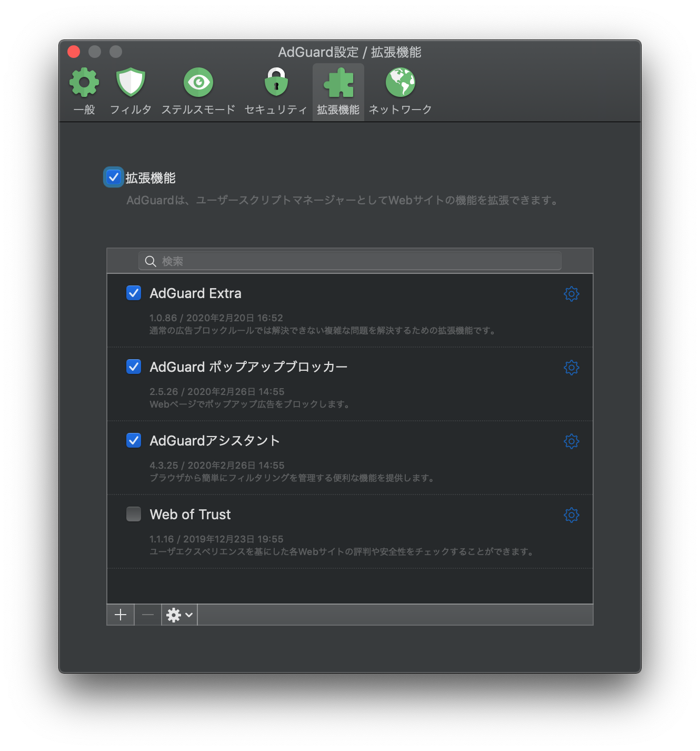Select the 拡張機能 tab label
Screen dimensions: 700x751
[338, 110]
